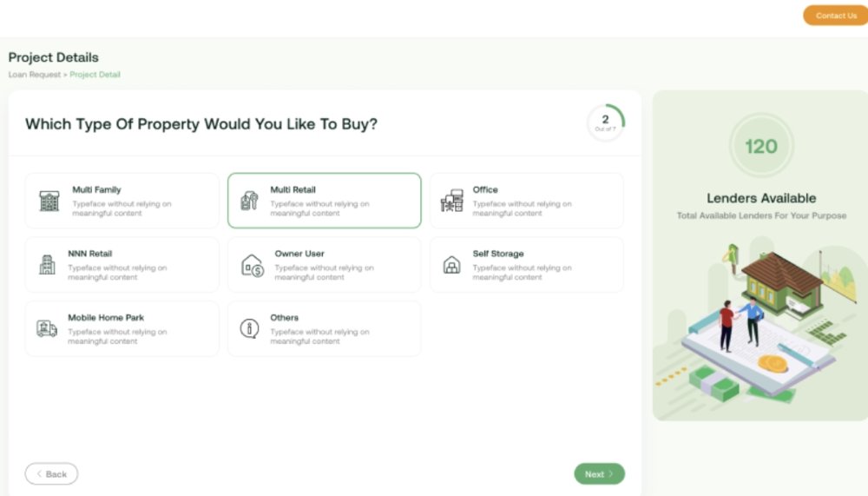This screenshot has width=868, height=496.
Task: Click the Back button's left chevron arrow
Action: tap(39, 473)
